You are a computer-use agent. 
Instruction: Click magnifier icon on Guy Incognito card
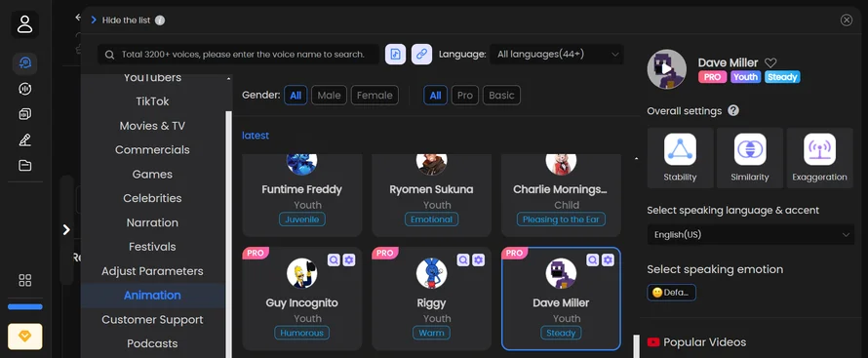[334, 260]
